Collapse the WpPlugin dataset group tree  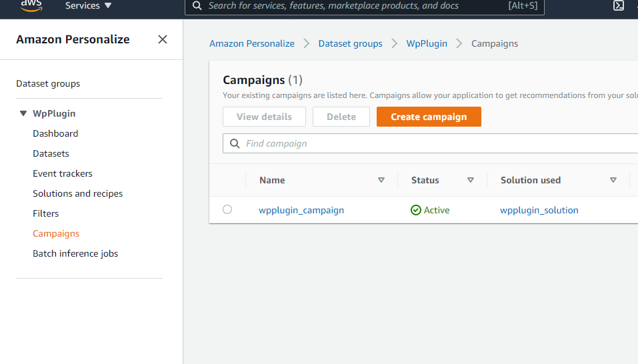coord(23,114)
